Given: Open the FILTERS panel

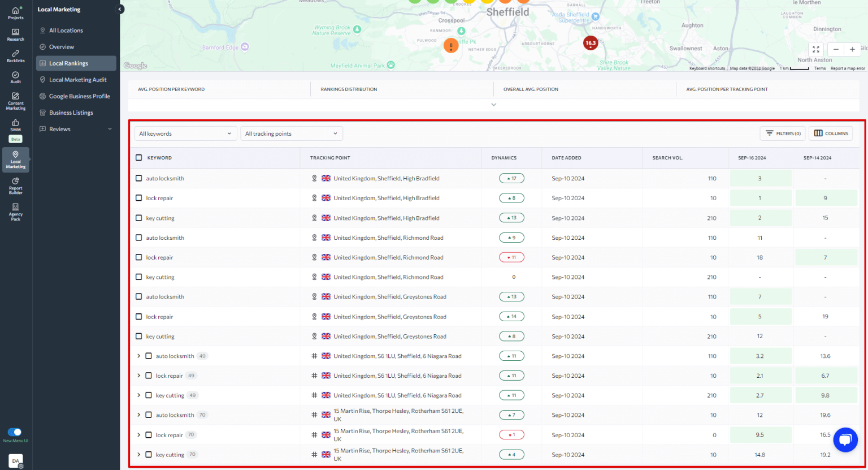Looking at the screenshot, I should [x=782, y=133].
